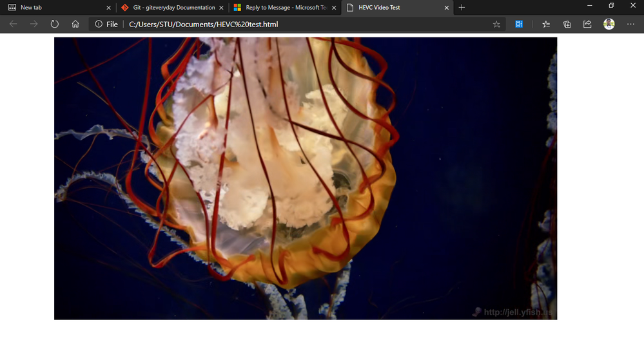Close the browser window
Image resolution: width=644 pixels, height=342 pixels.
(x=633, y=6)
